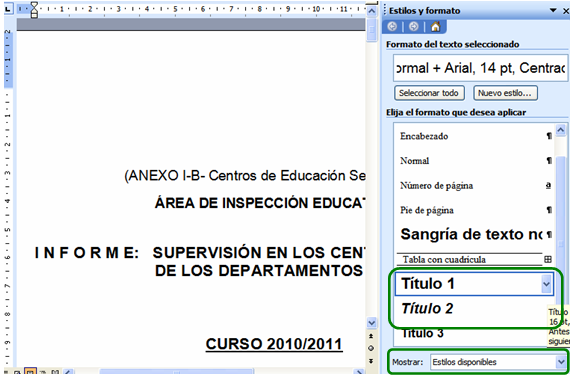This screenshot has width=572, height=379.
Task: Click the Nuevo estilo... button
Action: tap(505, 93)
